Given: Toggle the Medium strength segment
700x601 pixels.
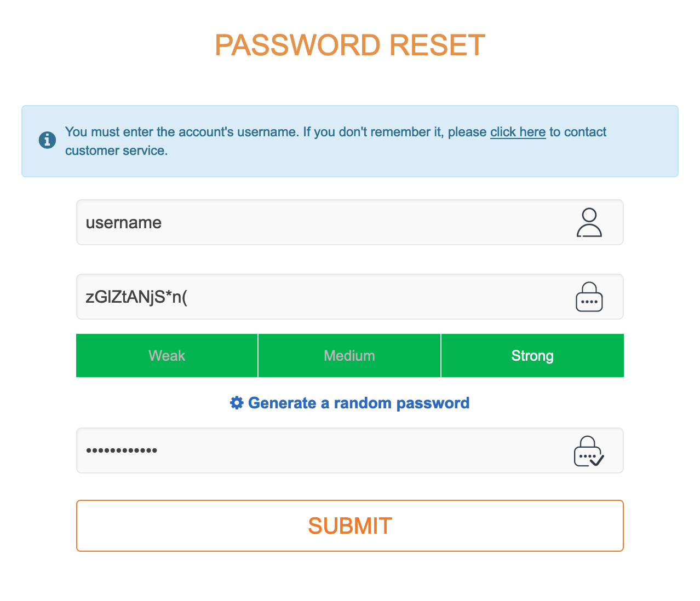Looking at the screenshot, I should click(x=349, y=355).
